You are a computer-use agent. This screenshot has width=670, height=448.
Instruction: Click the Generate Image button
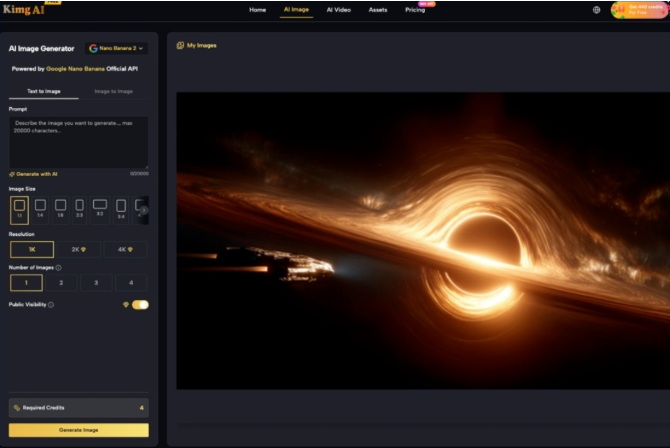[x=79, y=430]
